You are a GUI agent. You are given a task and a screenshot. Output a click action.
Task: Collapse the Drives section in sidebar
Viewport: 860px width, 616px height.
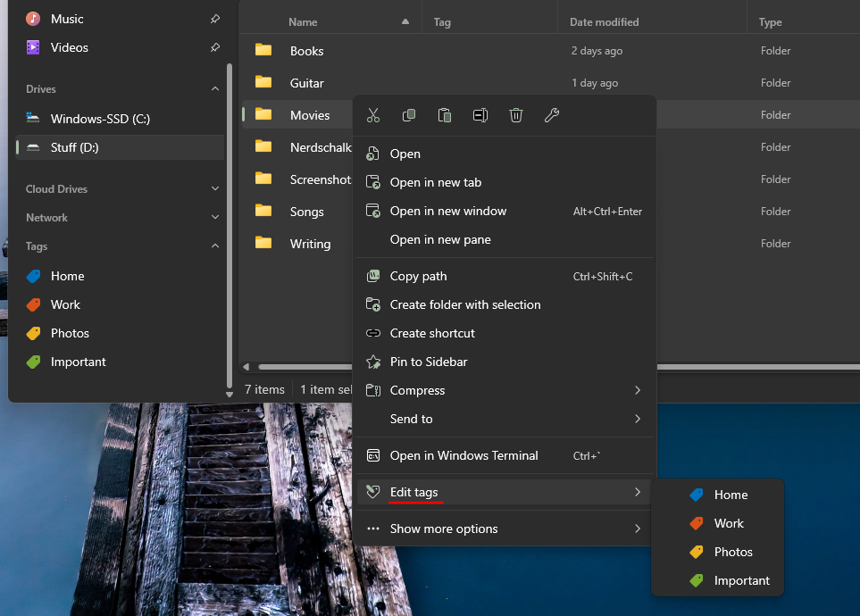(x=214, y=89)
